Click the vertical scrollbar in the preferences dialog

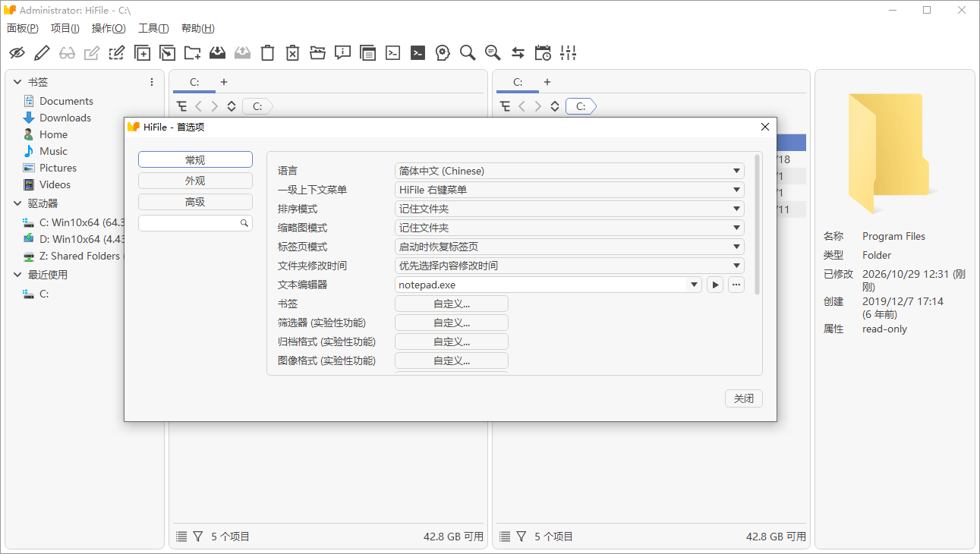click(x=757, y=224)
